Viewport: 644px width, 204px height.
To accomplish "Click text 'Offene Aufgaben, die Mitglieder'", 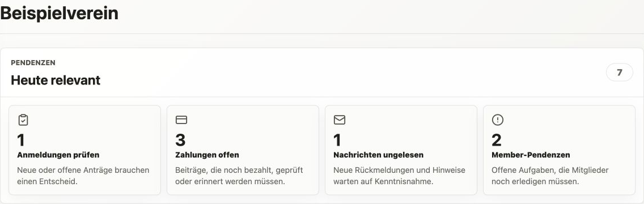I will [550, 170].
